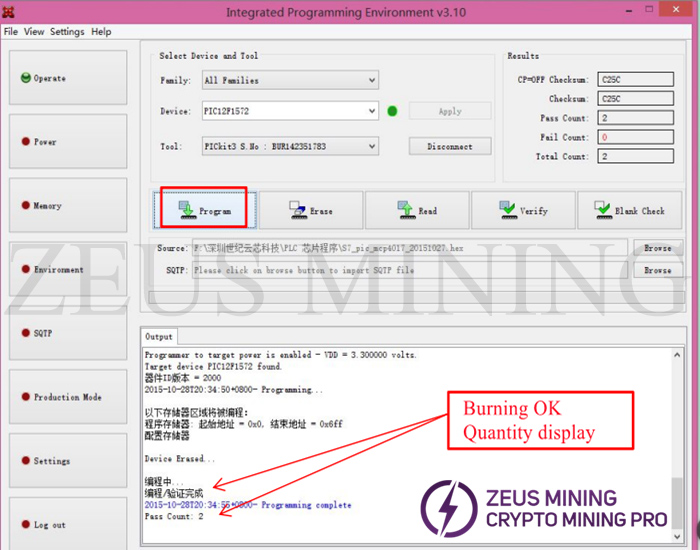Click the Read device button

click(x=417, y=211)
